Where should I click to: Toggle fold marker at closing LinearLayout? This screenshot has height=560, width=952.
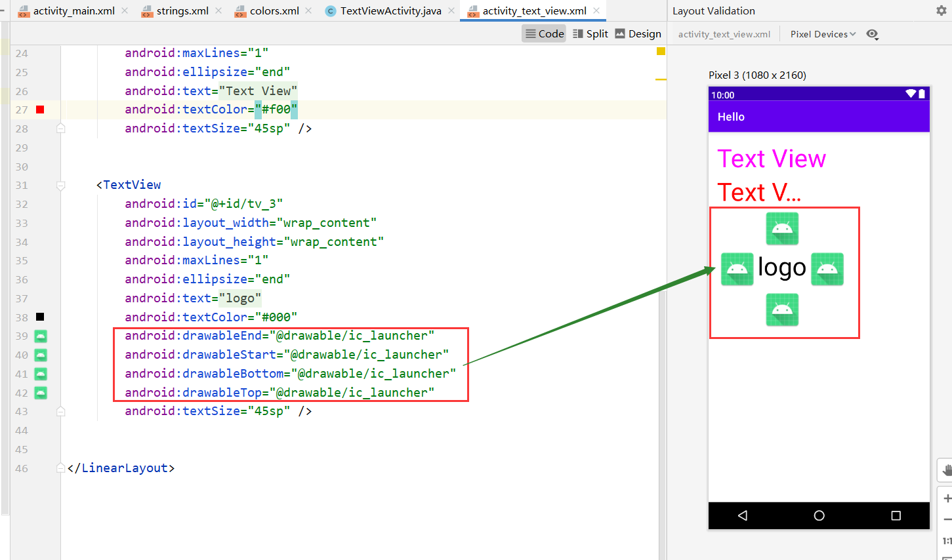tap(61, 468)
